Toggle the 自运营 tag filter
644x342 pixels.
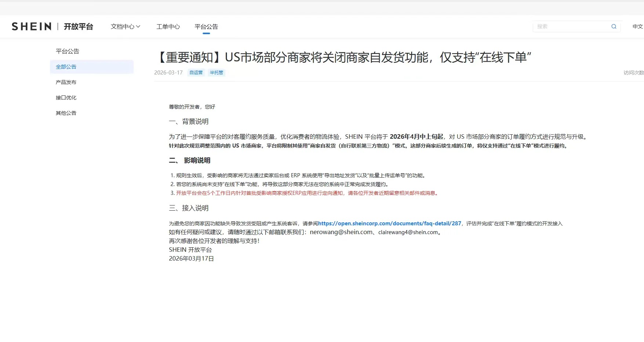click(196, 72)
